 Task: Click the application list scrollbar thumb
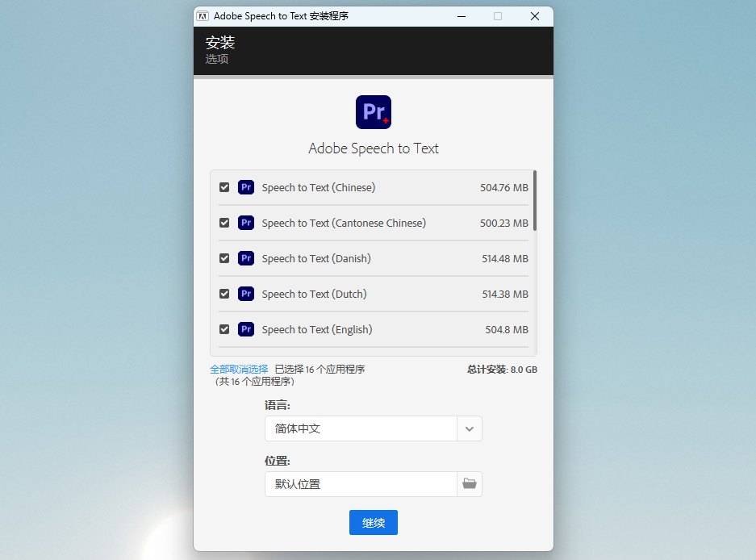point(535,200)
